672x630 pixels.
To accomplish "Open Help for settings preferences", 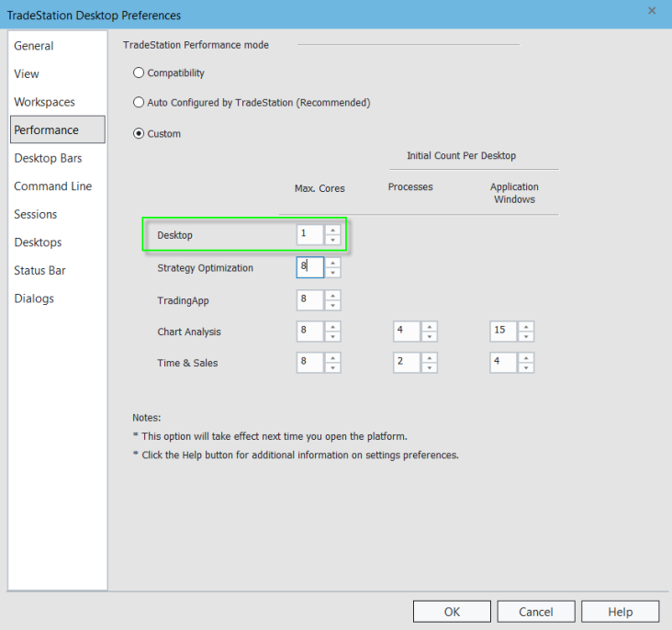I will pos(620,612).
